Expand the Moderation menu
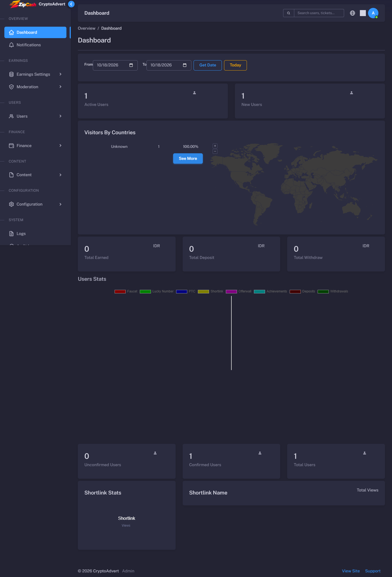The width and height of the screenshot is (392, 577). pos(35,87)
